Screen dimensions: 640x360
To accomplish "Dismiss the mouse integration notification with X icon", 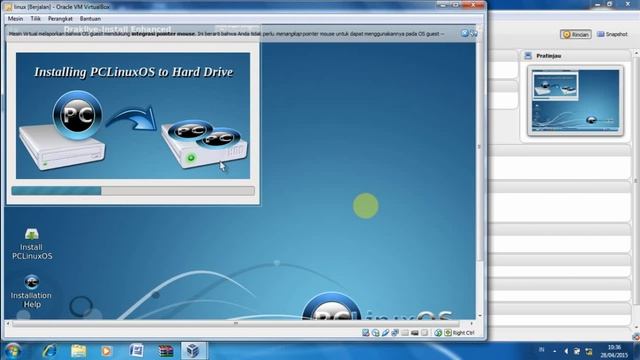I will point(465,33).
